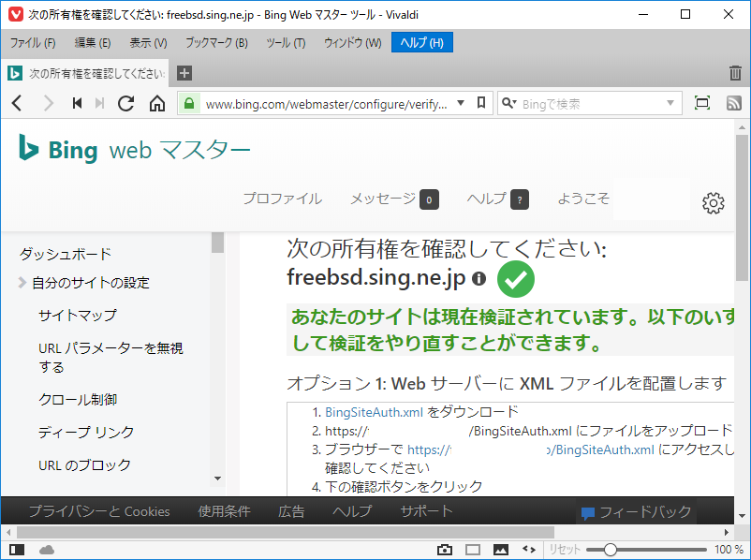Expand the 自分のサイトの設定 section
Image resolution: width=751 pixels, height=560 pixels.
(x=22, y=283)
